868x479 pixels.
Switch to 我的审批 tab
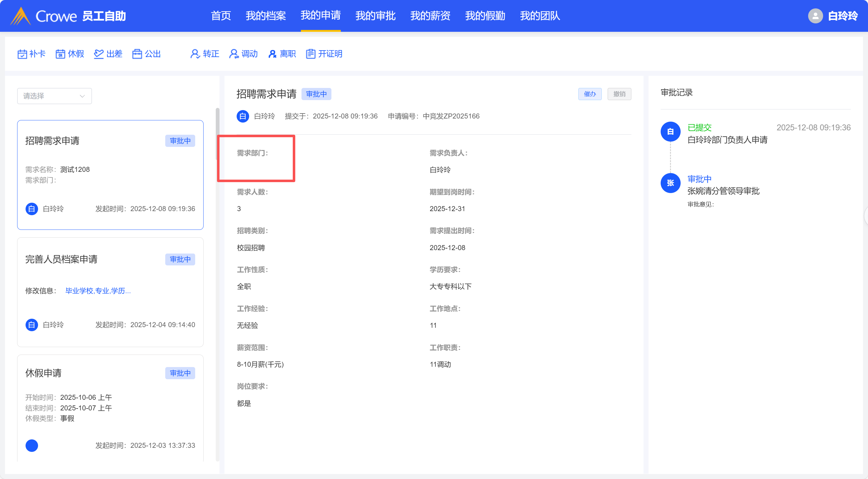point(375,16)
